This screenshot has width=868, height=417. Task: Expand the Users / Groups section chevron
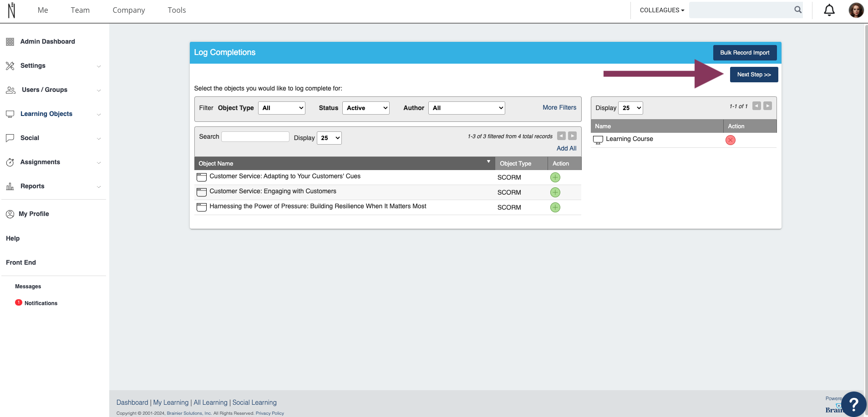coord(99,90)
